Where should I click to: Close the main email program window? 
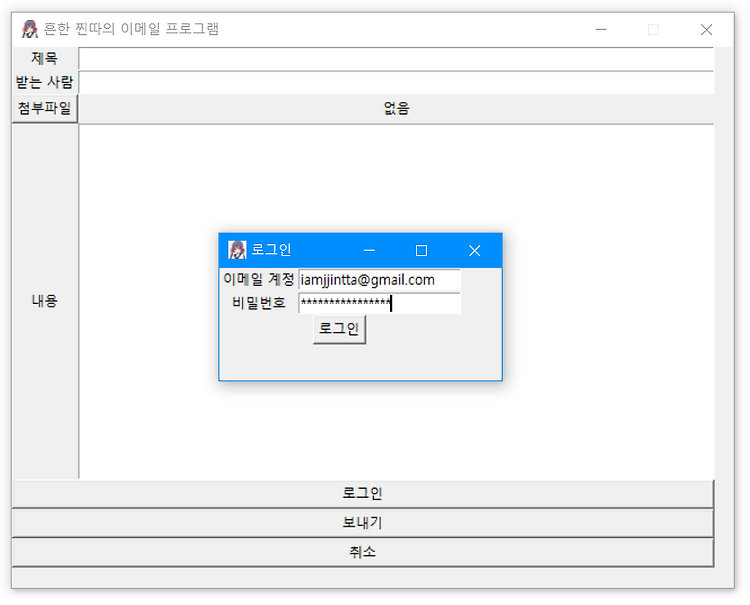click(x=706, y=30)
